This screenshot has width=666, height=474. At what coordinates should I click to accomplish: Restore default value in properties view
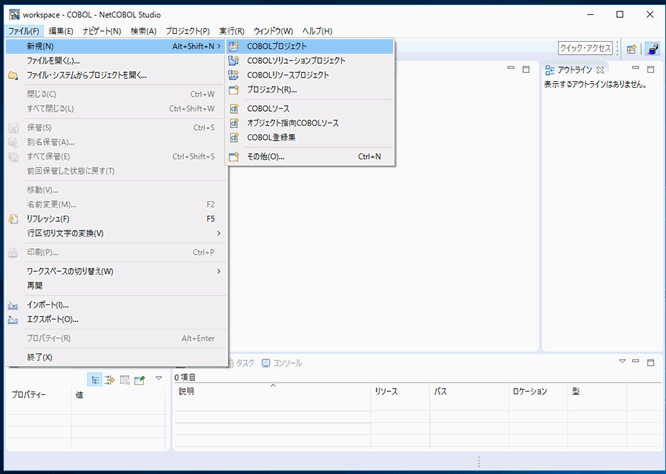[125, 380]
